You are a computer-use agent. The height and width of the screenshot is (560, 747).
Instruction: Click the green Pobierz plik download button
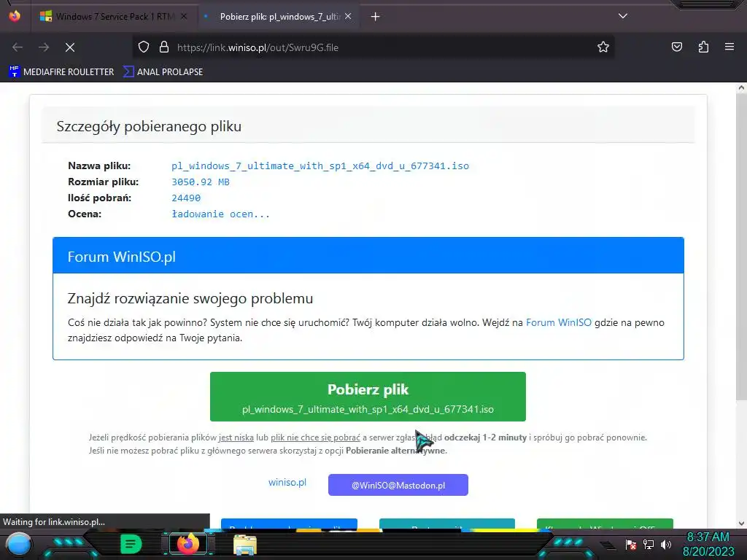pos(368,397)
